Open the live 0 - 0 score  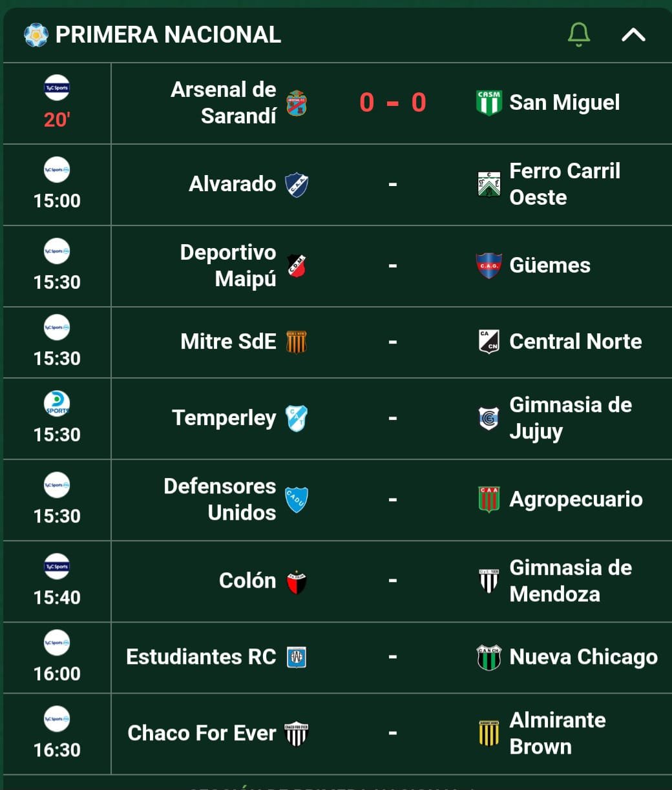coord(393,103)
